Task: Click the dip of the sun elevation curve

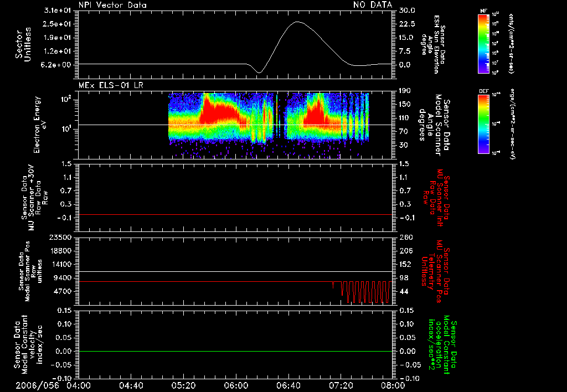Action: tap(259, 73)
